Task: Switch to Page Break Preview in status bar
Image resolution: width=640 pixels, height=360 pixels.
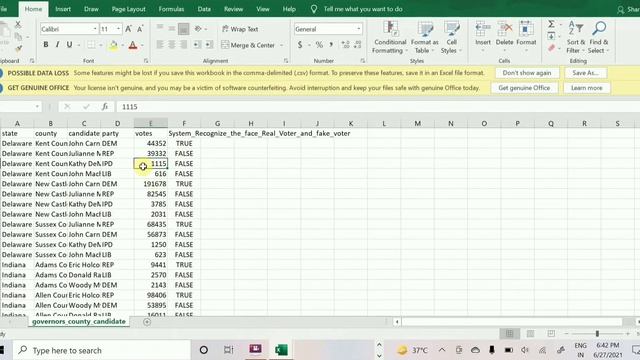Action: (x=551, y=334)
